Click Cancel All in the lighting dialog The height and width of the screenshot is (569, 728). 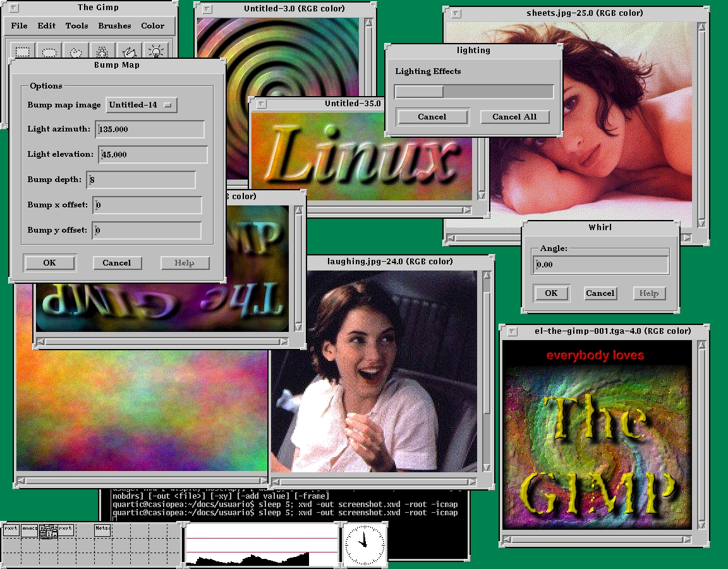pos(514,117)
